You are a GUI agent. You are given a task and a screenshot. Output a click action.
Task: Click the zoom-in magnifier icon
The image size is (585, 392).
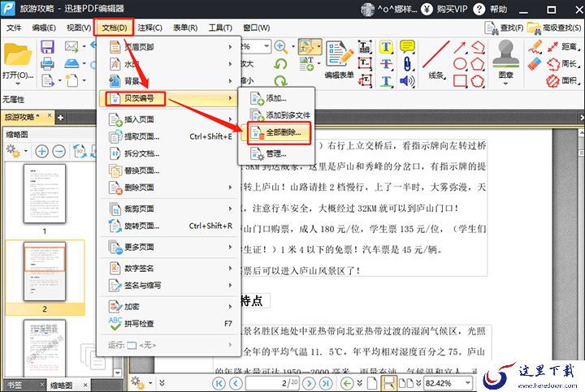pyautogui.click(x=281, y=47)
